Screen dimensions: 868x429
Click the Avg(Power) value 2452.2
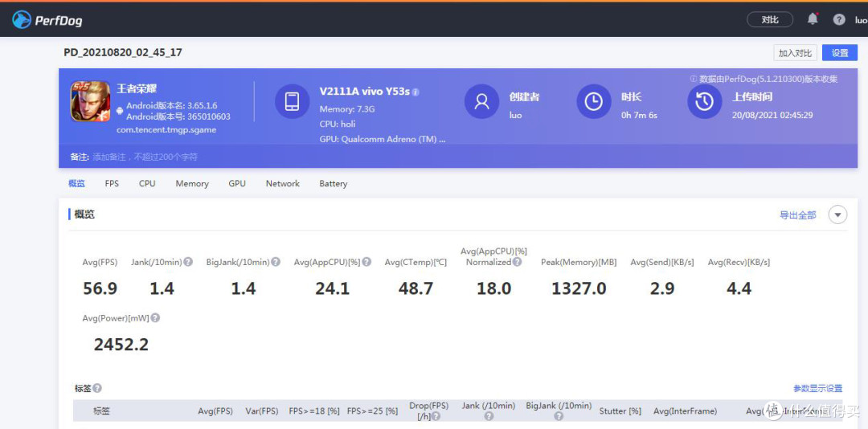click(x=121, y=345)
